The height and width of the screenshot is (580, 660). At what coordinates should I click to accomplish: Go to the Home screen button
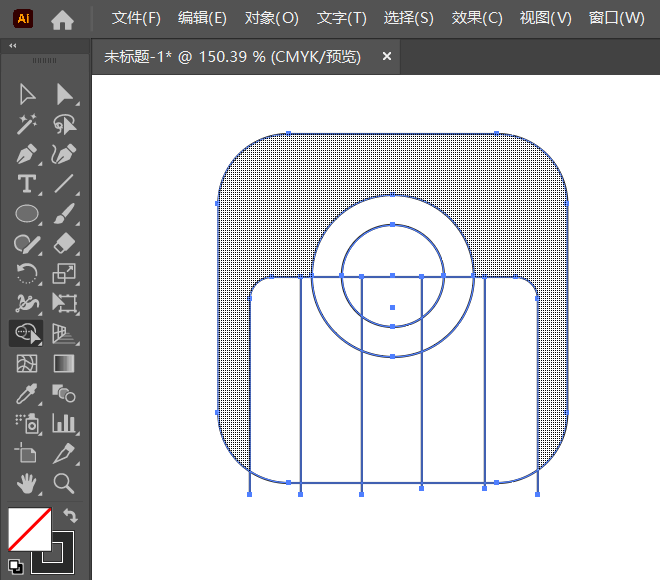(63, 19)
